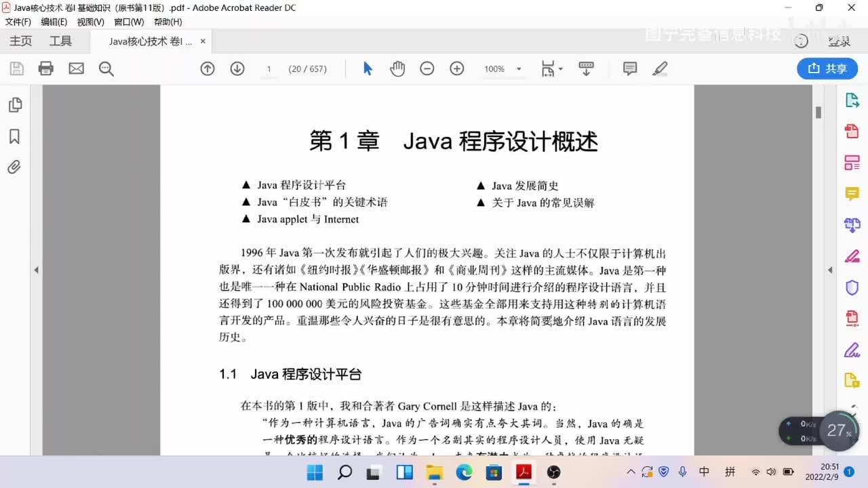Open the Find text magnifier tool
This screenshot has height=488, width=868.
coord(106,68)
